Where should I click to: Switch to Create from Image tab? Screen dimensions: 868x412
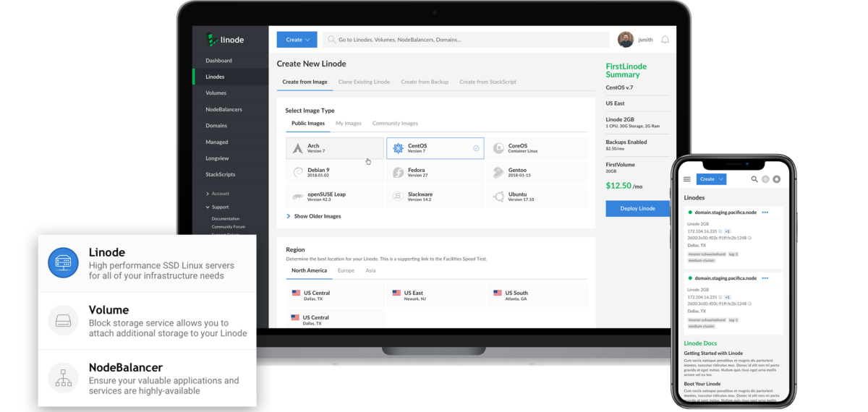[x=305, y=82]
